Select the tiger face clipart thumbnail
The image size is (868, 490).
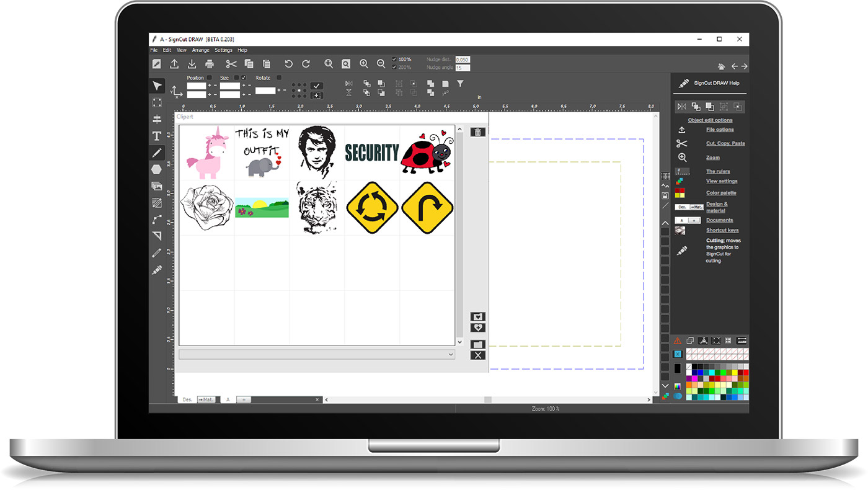[x=317, y=207]
